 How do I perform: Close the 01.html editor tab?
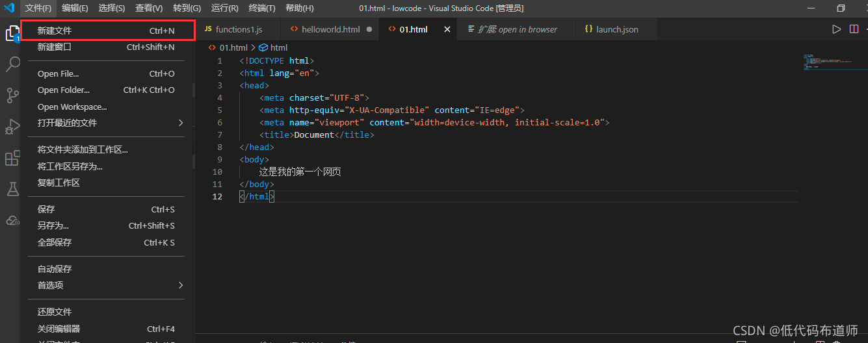tap(447, 29)
